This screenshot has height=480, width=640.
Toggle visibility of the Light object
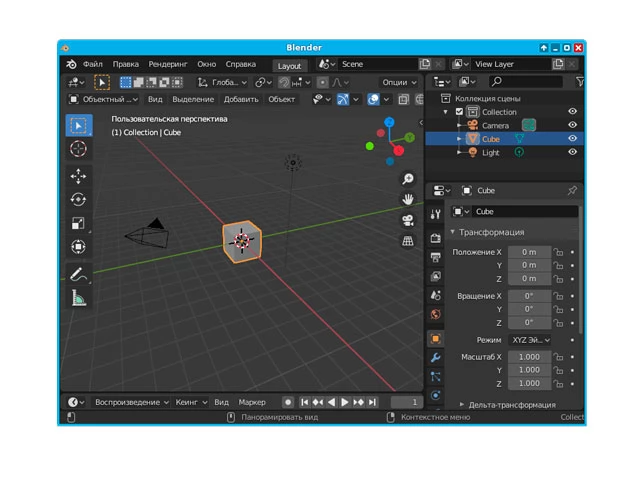click(x=573, y=152)
